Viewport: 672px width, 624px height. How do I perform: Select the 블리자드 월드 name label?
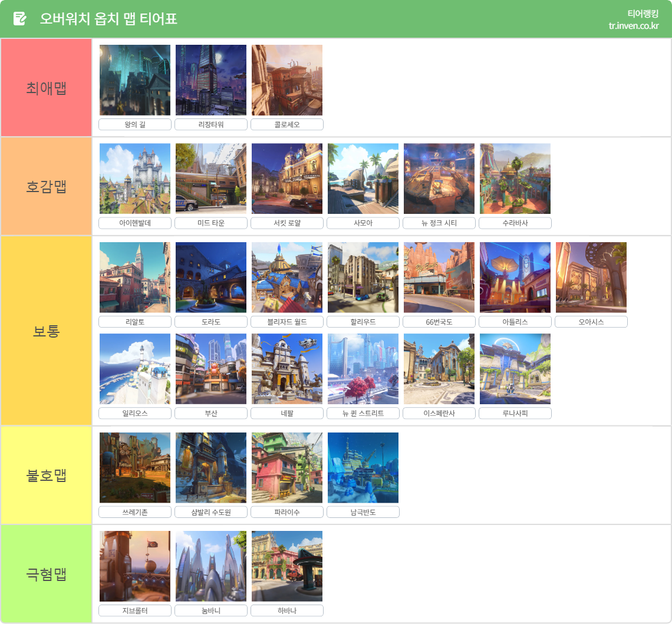pos(287,322)
